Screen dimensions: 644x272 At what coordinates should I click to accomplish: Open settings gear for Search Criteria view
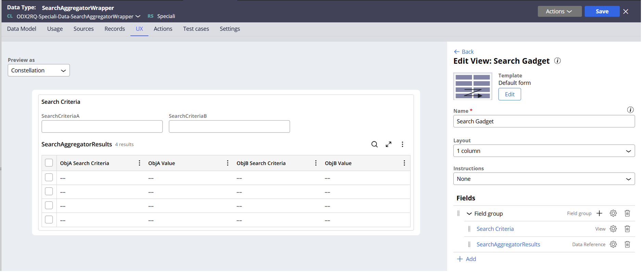pyautogui.click(x=613, y=229)
